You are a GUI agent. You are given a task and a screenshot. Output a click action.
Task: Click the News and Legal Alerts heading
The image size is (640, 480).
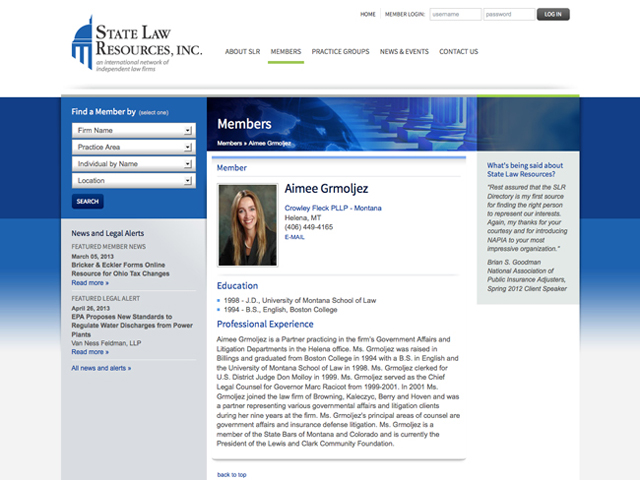pos(108,233)
